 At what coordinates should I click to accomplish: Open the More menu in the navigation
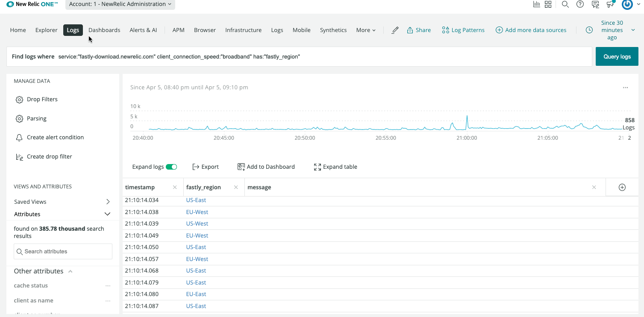point(365,30)
